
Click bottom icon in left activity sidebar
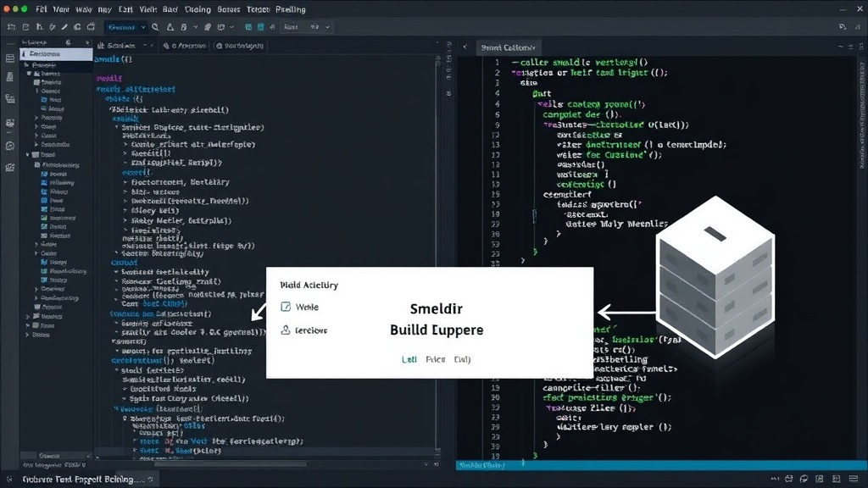(x=10, y=167)
